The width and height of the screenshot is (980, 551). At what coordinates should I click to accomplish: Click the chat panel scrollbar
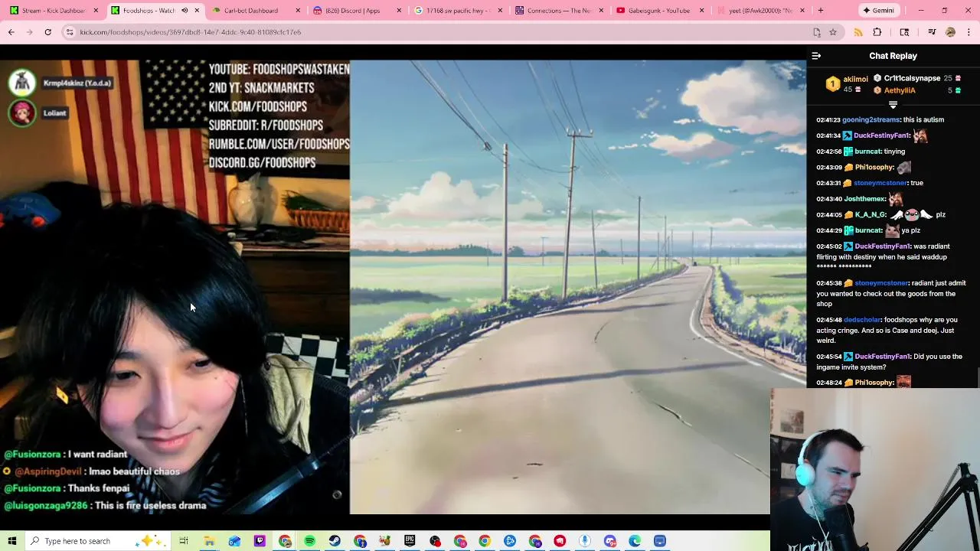[978, 377]
